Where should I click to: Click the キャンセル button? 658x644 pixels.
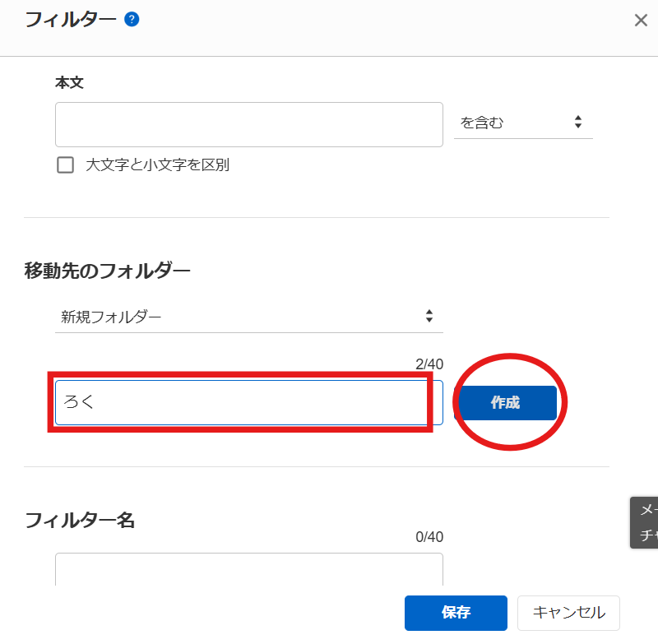(x=568, y=613)
